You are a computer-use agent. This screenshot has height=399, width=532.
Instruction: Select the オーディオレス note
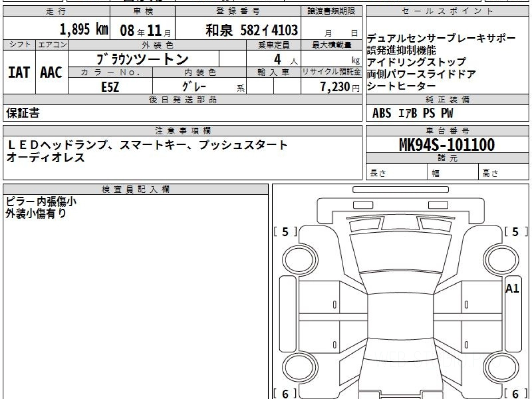[45, 157]
